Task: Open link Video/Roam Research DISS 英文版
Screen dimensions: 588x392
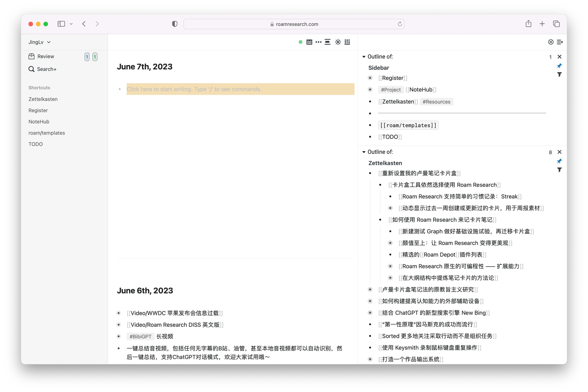Action: tap(175, 325)
